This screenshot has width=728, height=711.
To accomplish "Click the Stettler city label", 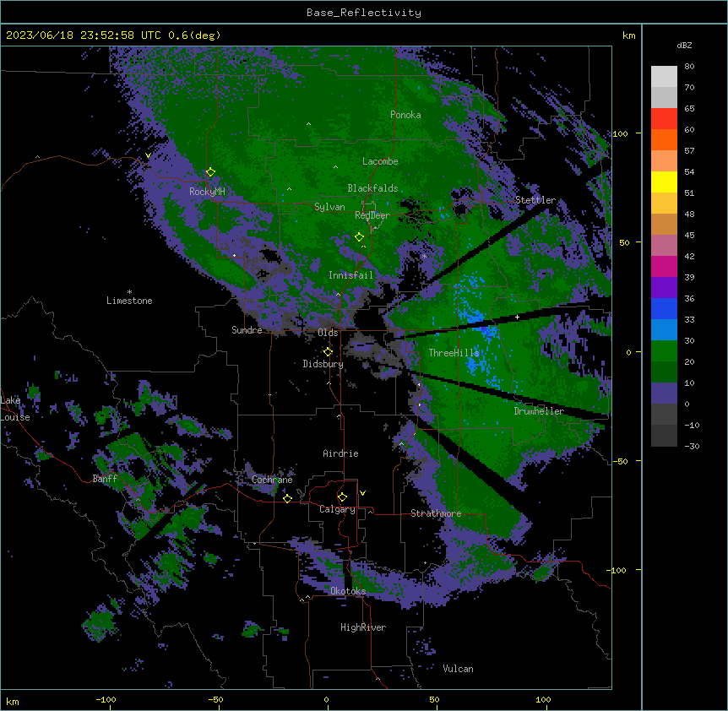I will pos(535,200).
